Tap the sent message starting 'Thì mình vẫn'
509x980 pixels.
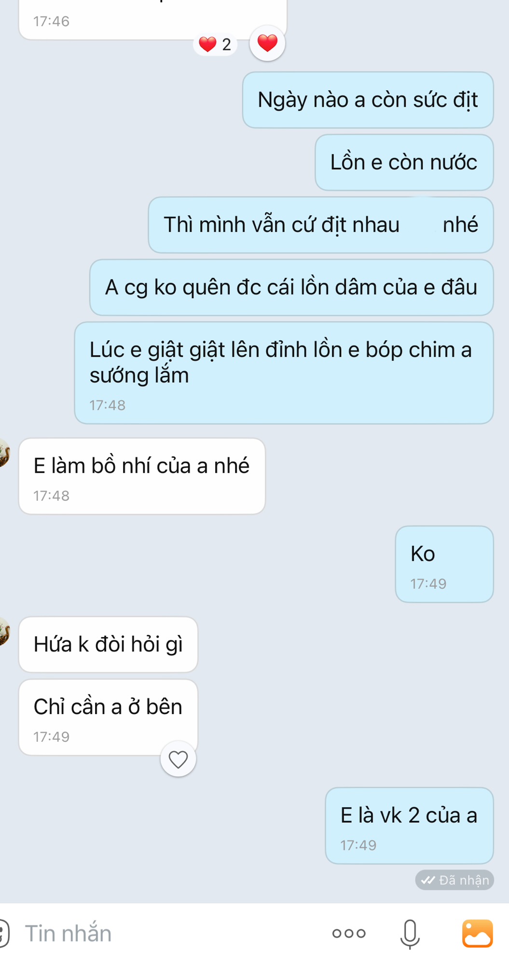321,225
